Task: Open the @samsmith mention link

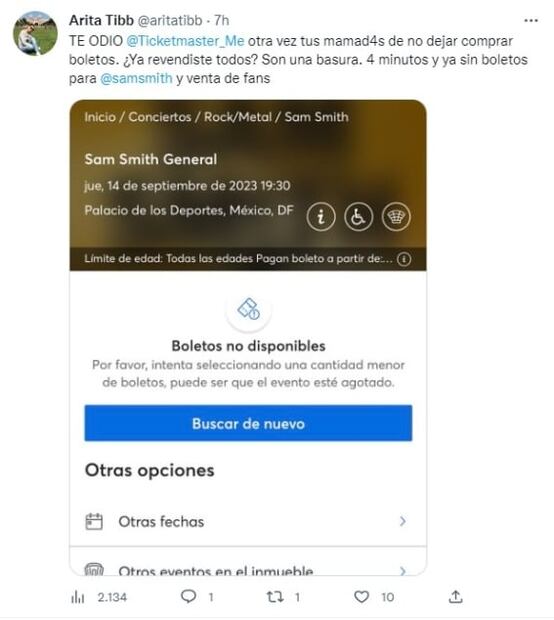Action: tap(136, 78)
